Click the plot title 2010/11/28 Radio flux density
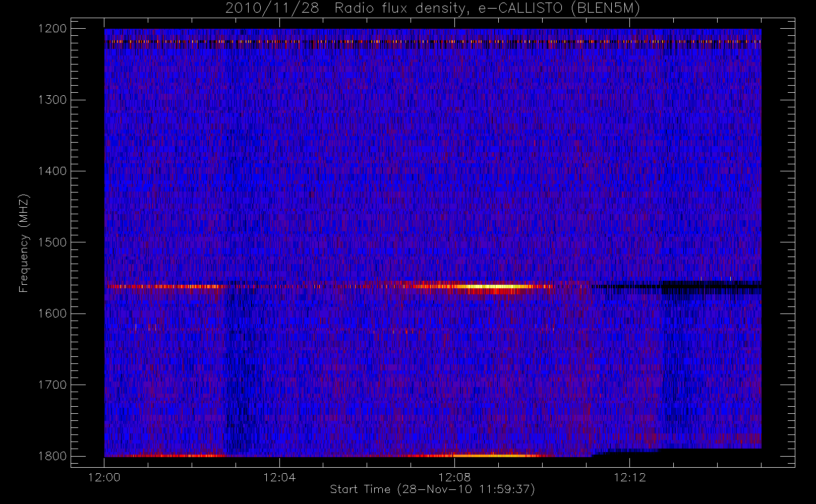The height and width of the screenshot is (504, 816). [432, 9]
